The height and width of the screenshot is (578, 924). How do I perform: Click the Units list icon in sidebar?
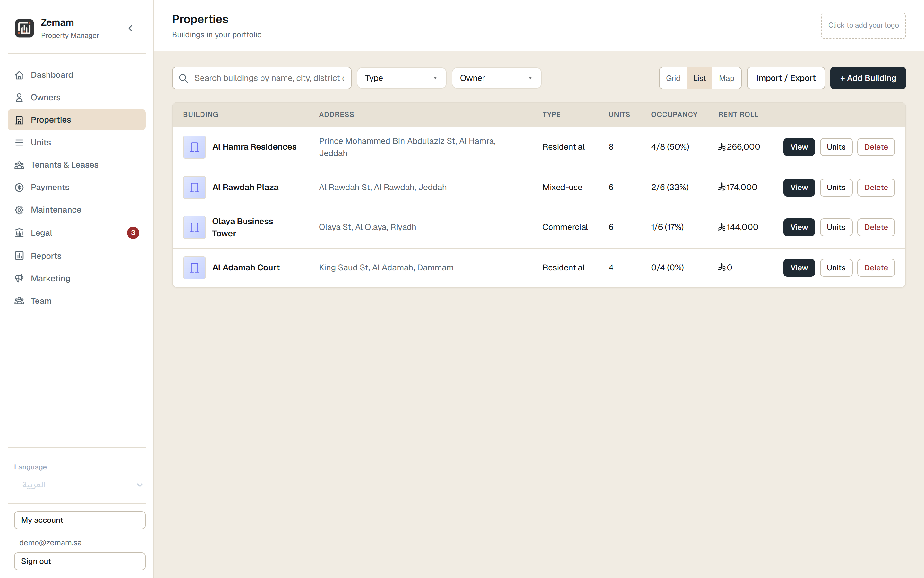[19, 143]
